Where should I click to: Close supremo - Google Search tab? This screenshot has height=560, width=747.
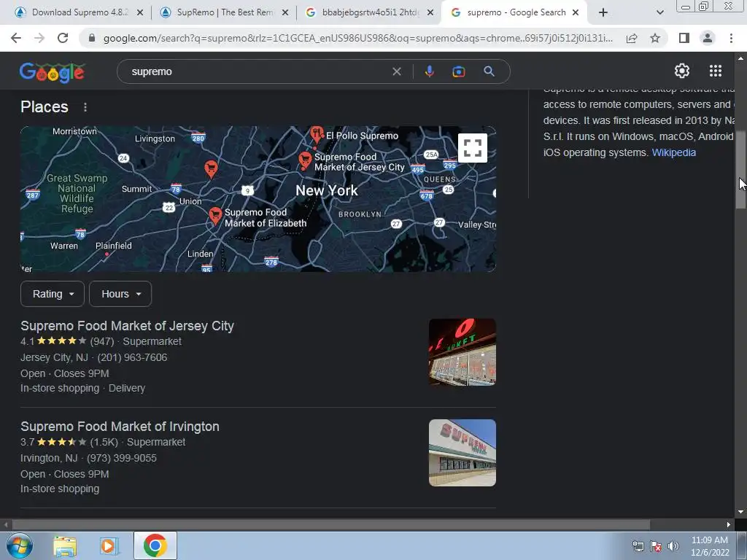[x=576, y=12]
